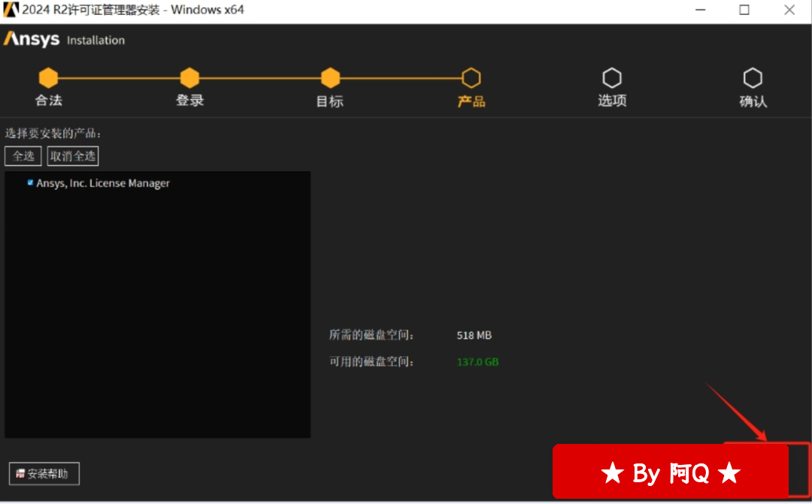Maximize the installer window

click(x=744, y=10)
